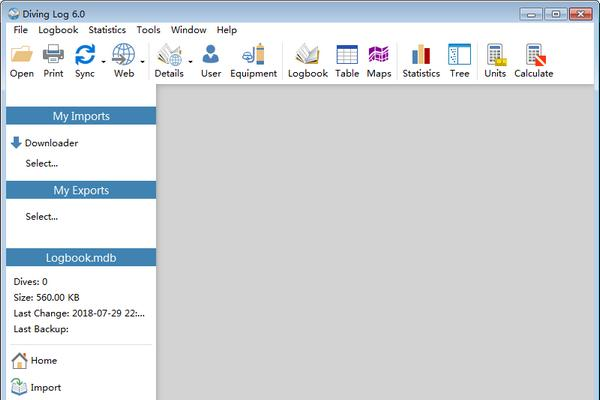Click the Home house icon
This screenshot has width=600, height=400.
[x=19, y=361]
